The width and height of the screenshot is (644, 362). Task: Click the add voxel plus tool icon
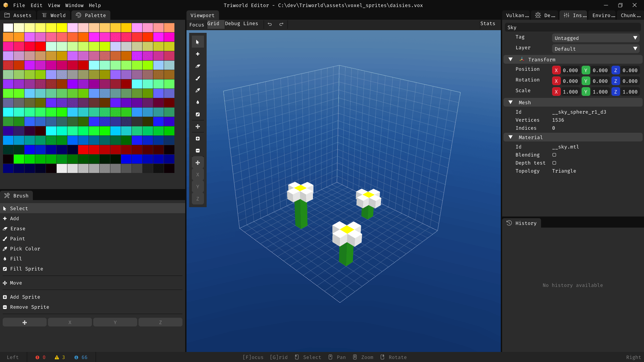pyautogui.click(x=198, y=54)
